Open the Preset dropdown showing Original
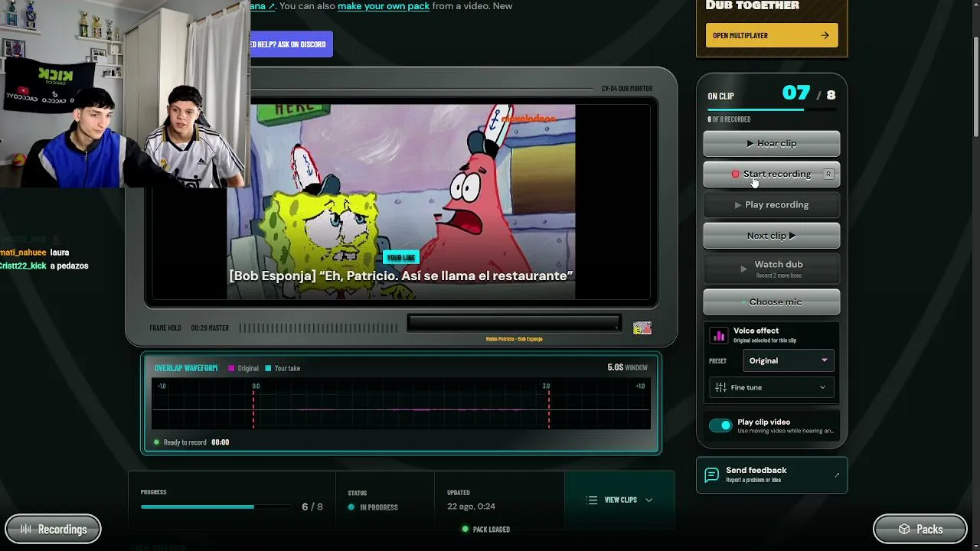 788,360
